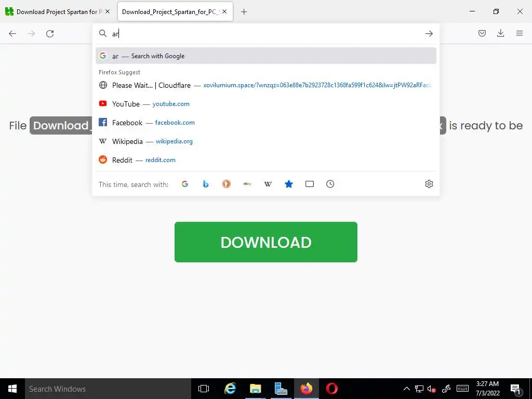Screen dimensions: 532x399
Task: Launch Internet Explorer from the taskbar
Action: [x=230, y=389]
